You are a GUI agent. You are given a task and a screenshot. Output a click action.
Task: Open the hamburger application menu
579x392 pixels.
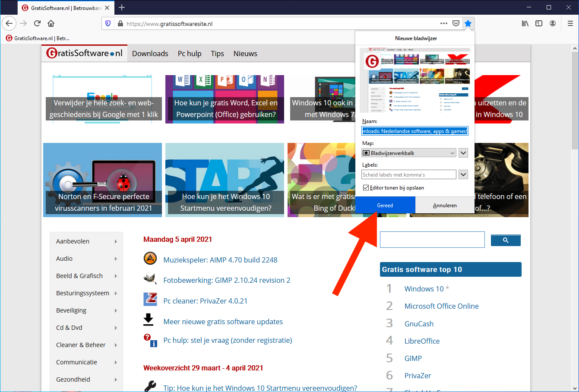570,23
